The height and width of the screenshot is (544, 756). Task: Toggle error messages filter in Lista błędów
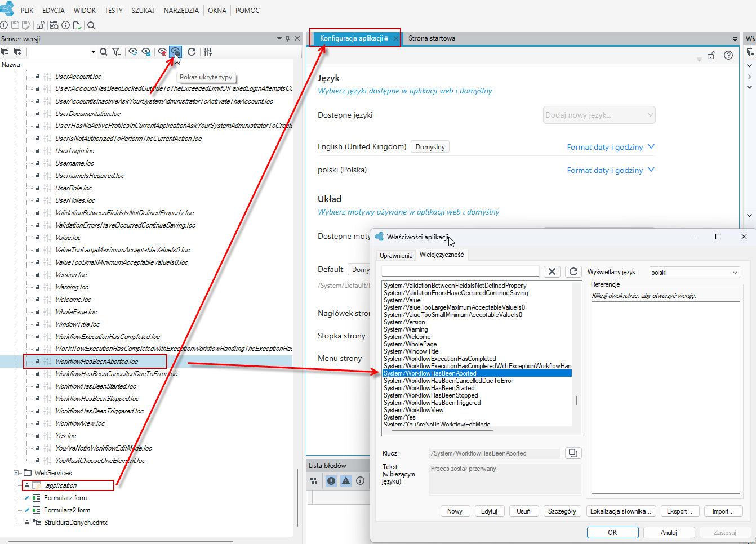[x=331, y=481]
